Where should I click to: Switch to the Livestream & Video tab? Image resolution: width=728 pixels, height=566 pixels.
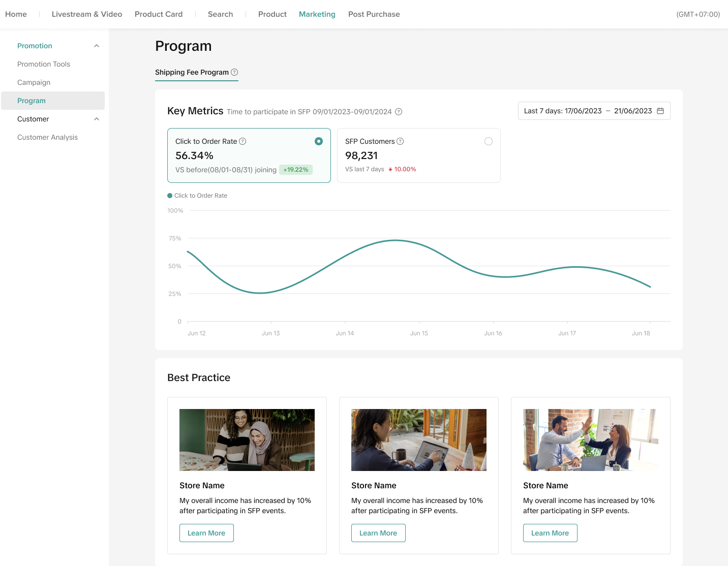pos(87,14)
